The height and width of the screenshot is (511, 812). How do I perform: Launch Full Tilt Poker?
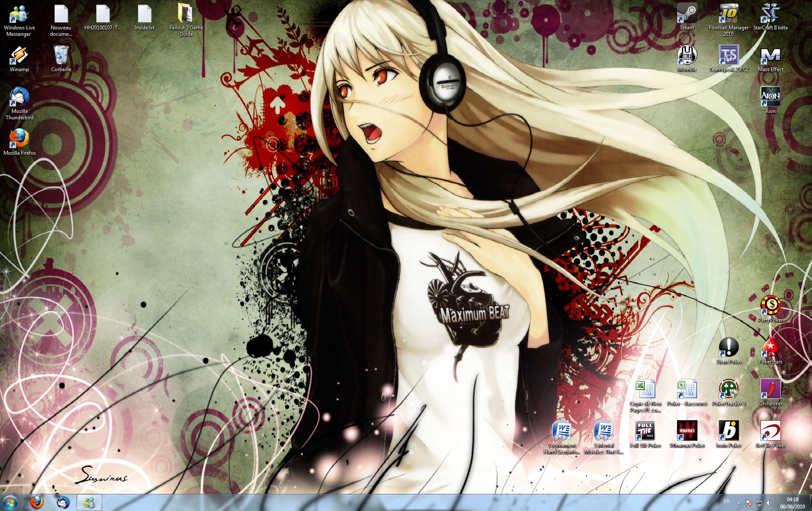[x=645, y=435]
